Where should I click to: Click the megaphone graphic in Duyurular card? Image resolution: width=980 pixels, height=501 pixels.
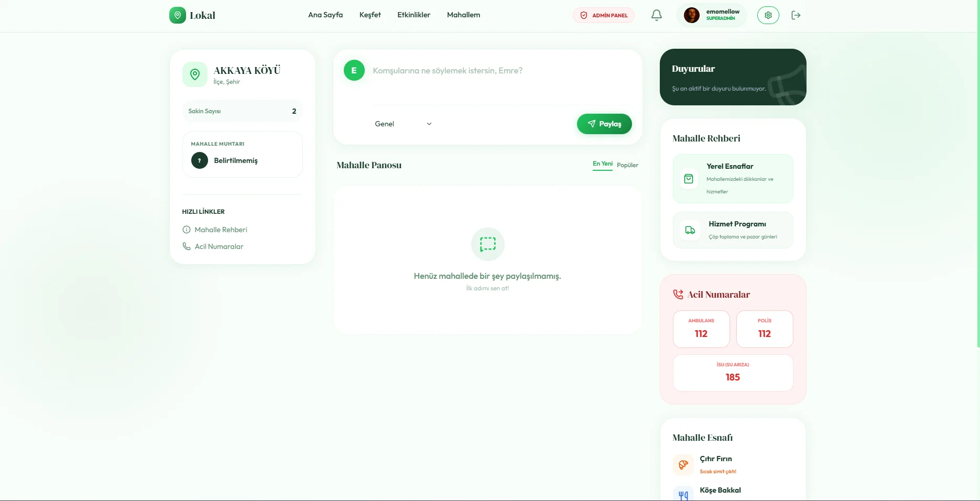pos(787,85)
